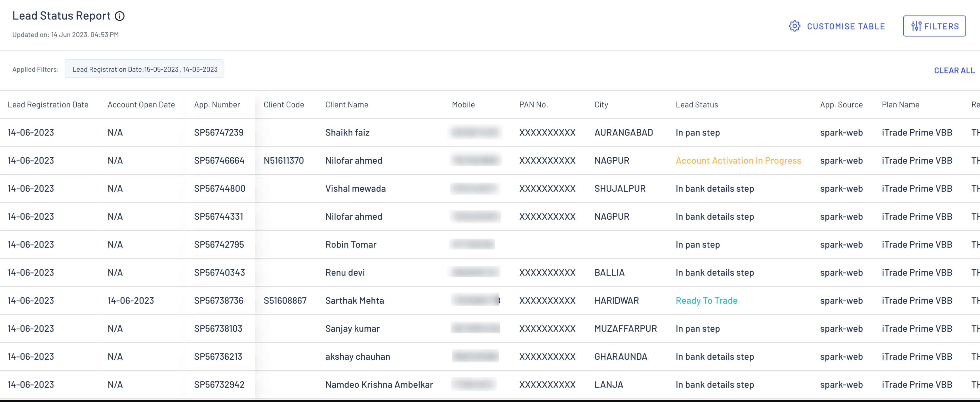Click the Plan Name column header
The height and width of the screenshot is (402, 980).
tap(901, 105)
